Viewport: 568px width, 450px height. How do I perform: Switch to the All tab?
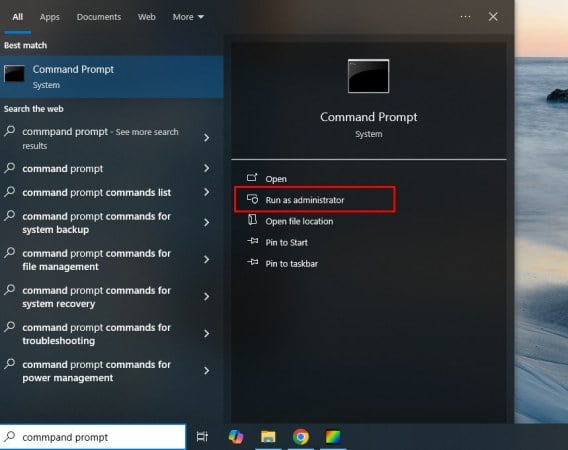tap(17, 17)
